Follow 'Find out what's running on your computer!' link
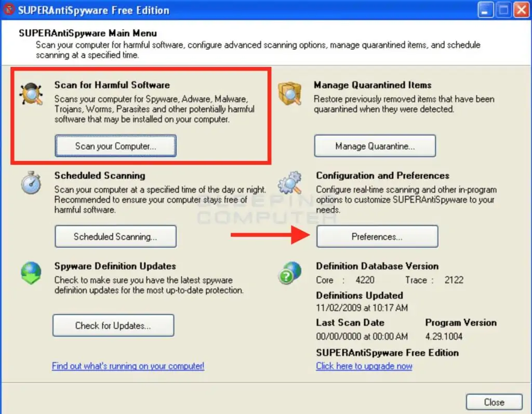The image size is (532, 414). pyautogui.click(x=128, y=366)
